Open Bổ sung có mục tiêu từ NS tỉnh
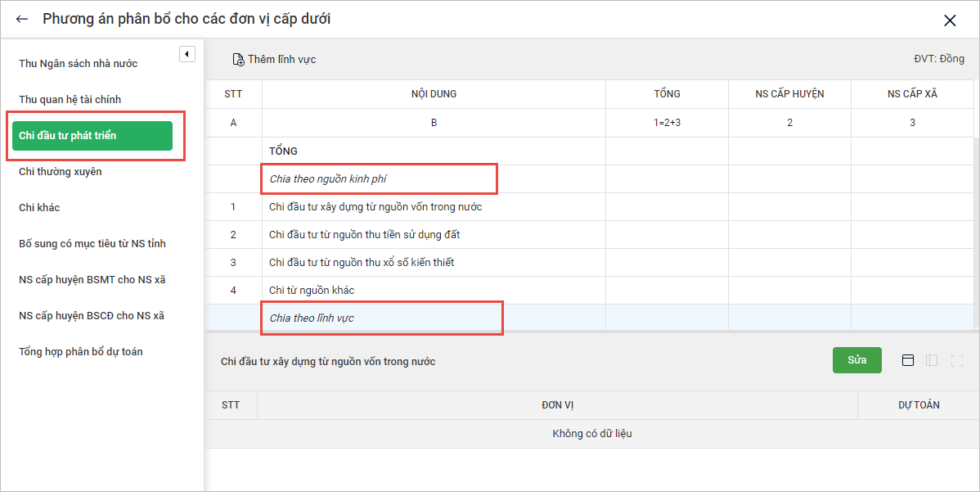 tap(92, 244)
